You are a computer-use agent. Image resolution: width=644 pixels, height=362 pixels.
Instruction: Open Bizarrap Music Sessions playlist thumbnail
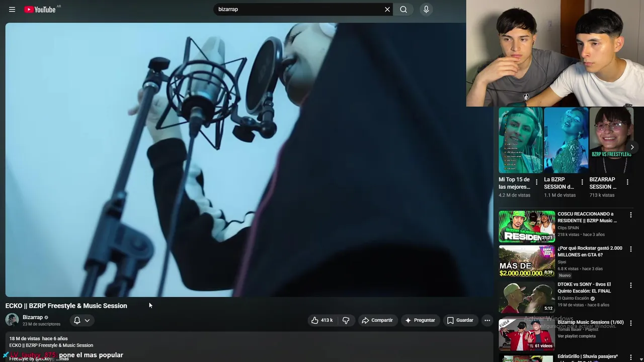point(527,334)
